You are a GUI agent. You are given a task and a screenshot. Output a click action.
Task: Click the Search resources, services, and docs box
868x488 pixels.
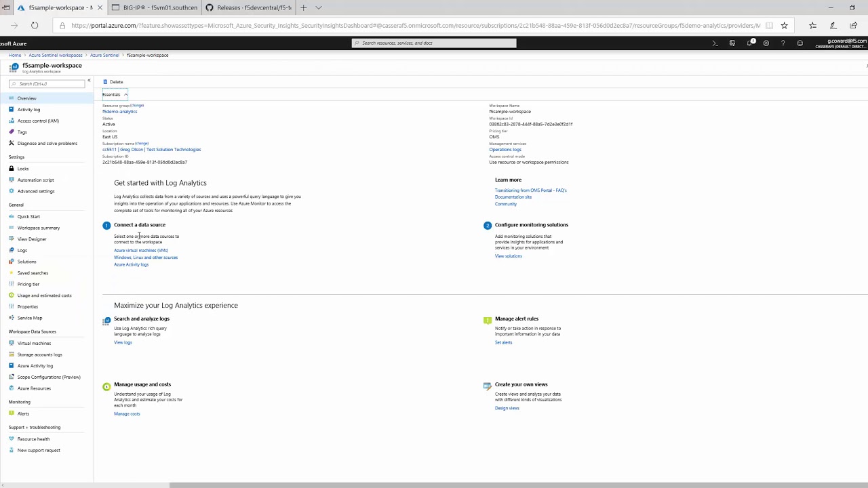[434, 43]
